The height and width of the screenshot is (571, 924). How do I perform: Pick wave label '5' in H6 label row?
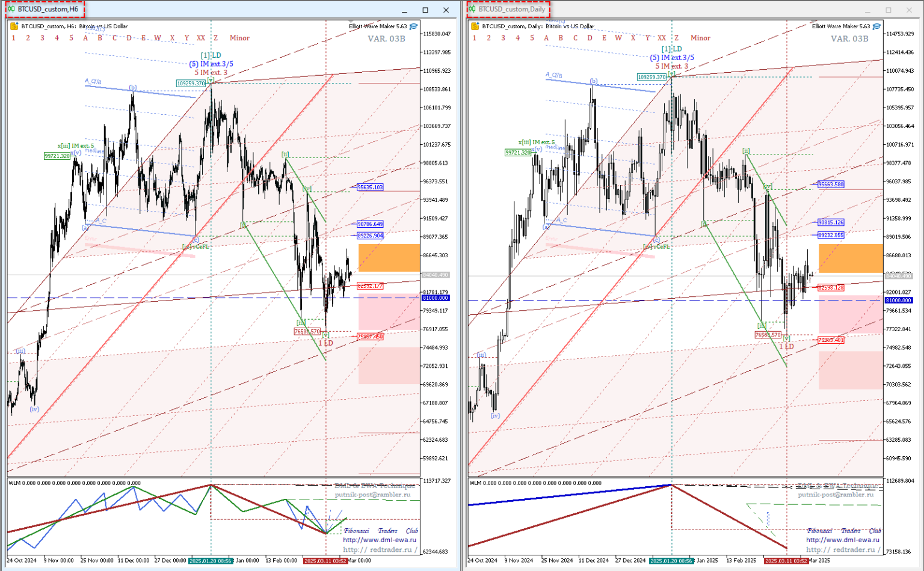pos(71,38)
